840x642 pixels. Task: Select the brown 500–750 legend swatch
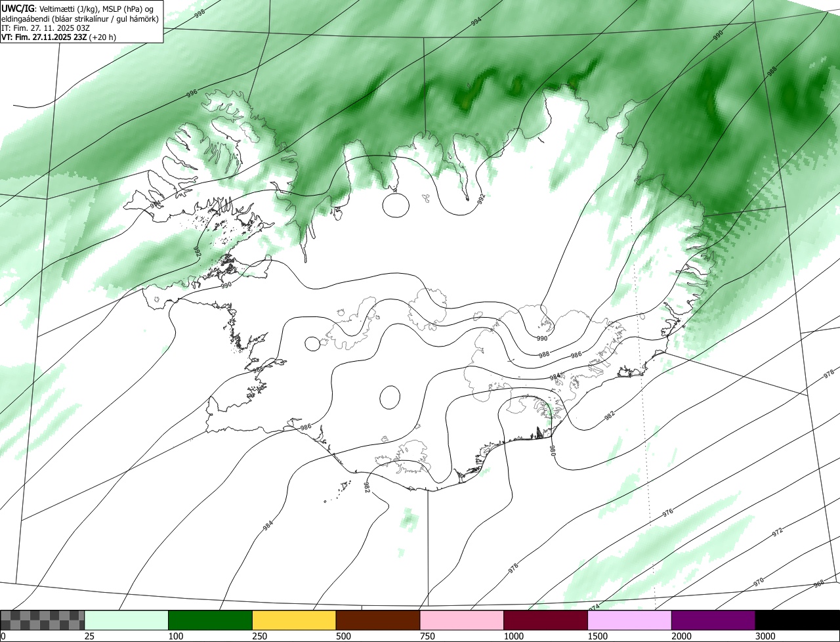378,620
